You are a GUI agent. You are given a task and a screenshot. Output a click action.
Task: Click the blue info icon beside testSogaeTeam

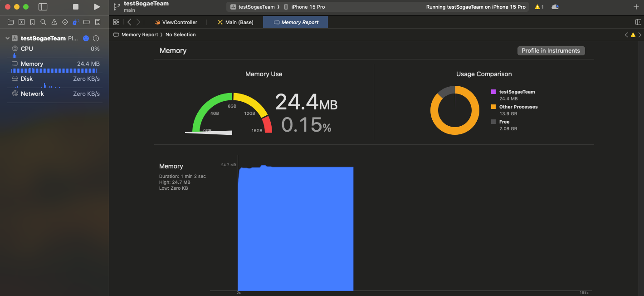(x=86, y=39)
